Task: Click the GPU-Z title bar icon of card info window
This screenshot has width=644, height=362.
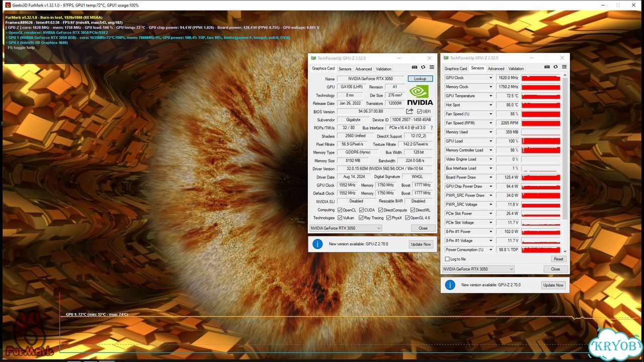Action: [x=313, y=58]
